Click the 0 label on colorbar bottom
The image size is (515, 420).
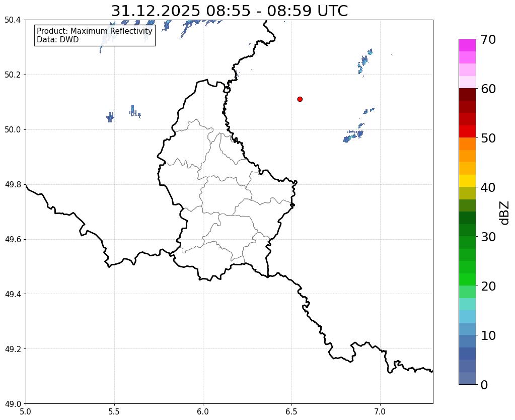point(484,385)
